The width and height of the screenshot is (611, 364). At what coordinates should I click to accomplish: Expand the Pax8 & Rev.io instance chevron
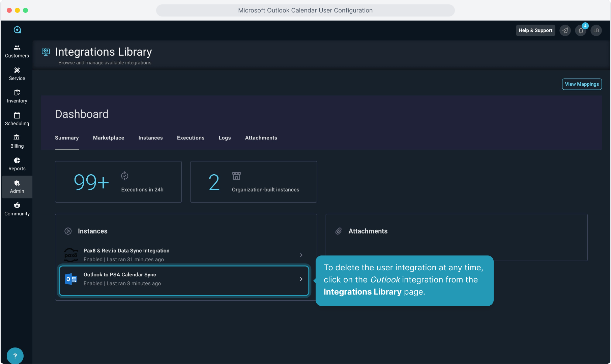pyautogui.click(x=301, y=255)
